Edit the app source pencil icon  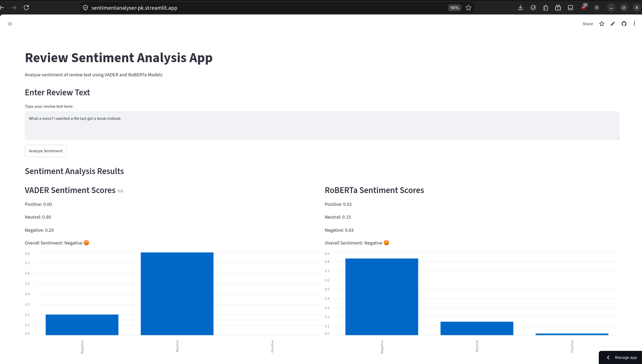click(x=613, y=24)
